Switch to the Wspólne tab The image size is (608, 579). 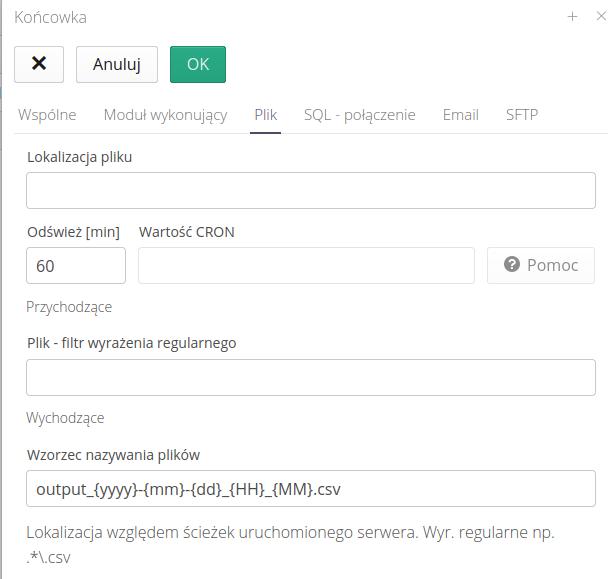coord(47,115)
